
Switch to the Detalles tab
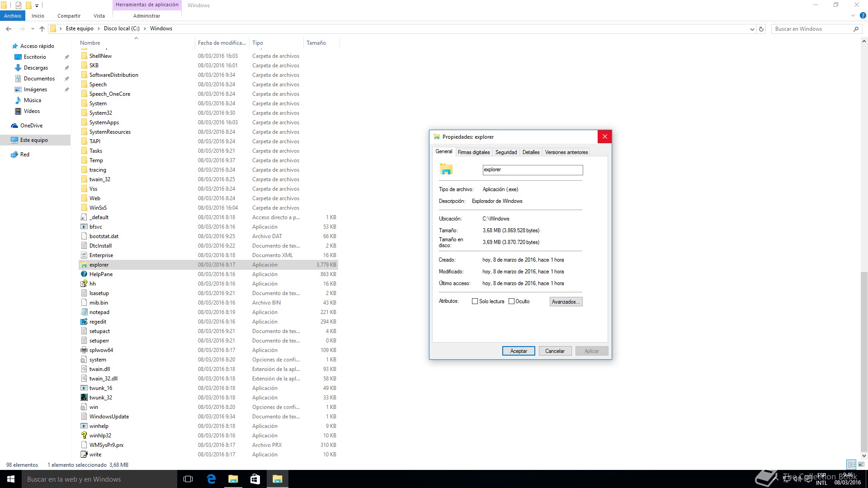pyautogui.click(x=531, y=152)
